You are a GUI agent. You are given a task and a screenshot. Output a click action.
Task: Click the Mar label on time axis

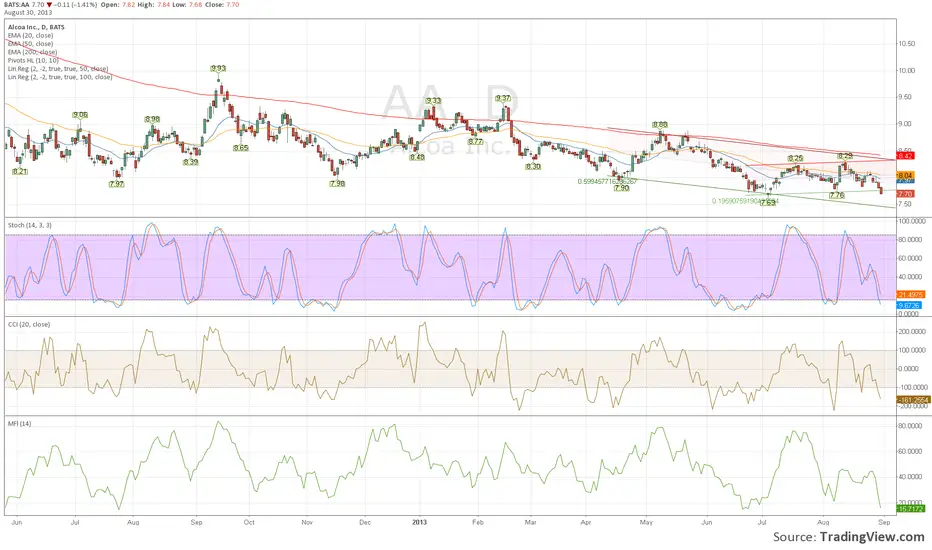pos(530,523)
